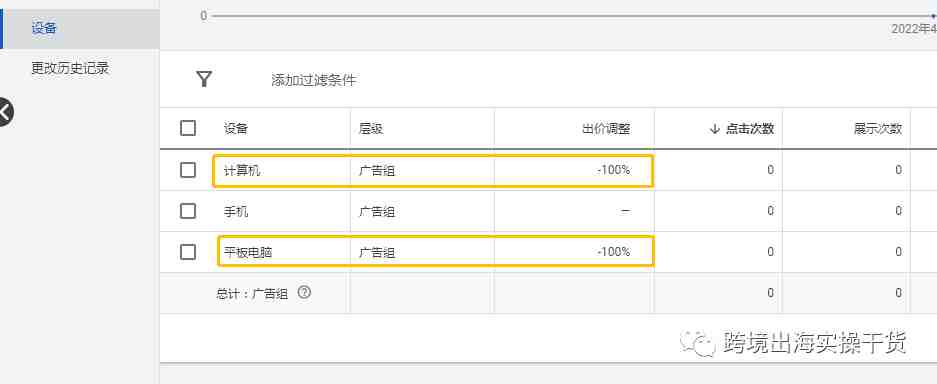This screenshot has height=384, width=937.
Task: Edit the -100% bid adjustment for 平板电脑
Action: pyautogui.click(x=614, y=252)
